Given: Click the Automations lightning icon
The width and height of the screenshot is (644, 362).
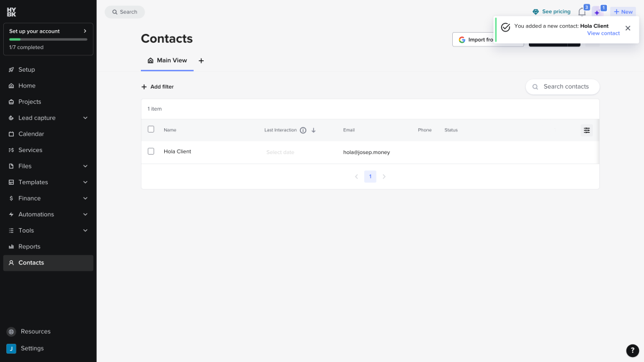Looking at the screenshot, I should 11,214.
